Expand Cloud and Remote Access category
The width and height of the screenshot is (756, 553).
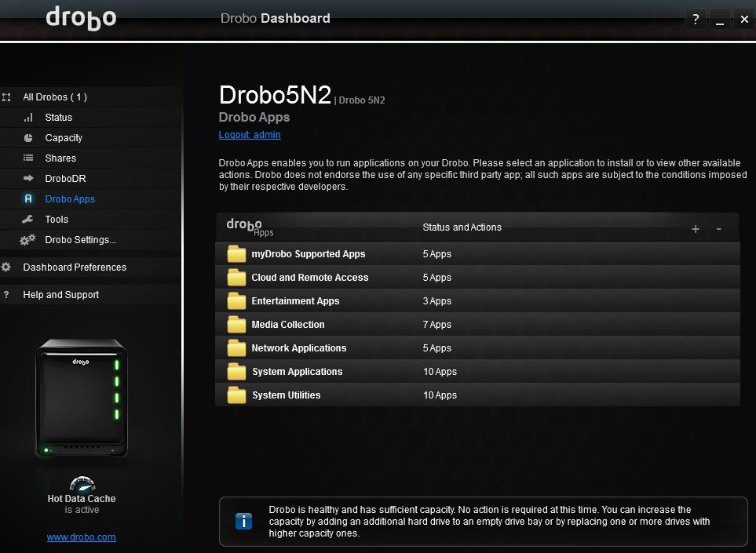point(477,278)
